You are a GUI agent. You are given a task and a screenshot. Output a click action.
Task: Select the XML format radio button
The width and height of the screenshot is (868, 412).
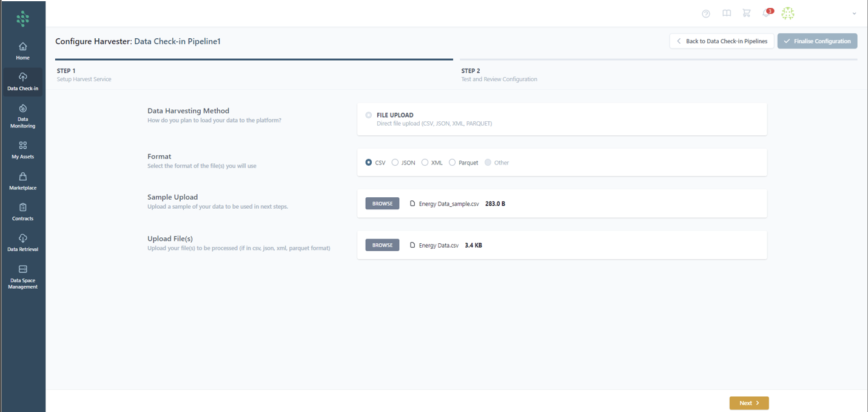tap(425, 163)
